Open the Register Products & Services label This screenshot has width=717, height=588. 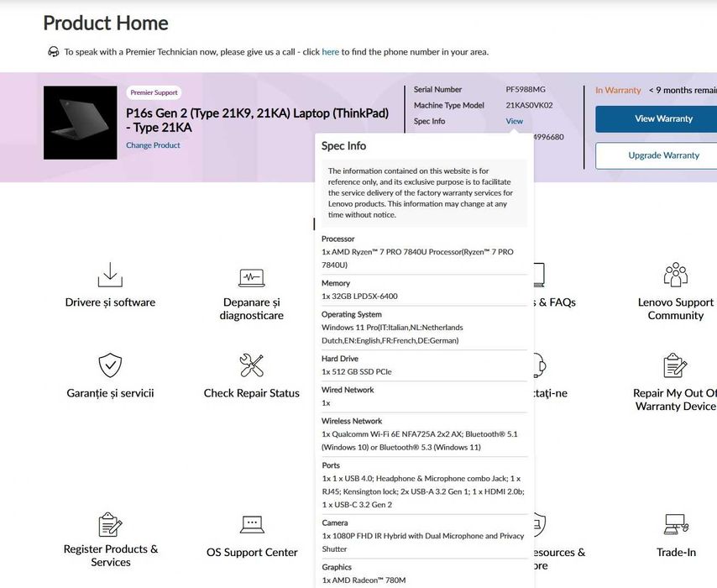coord(111,555)
